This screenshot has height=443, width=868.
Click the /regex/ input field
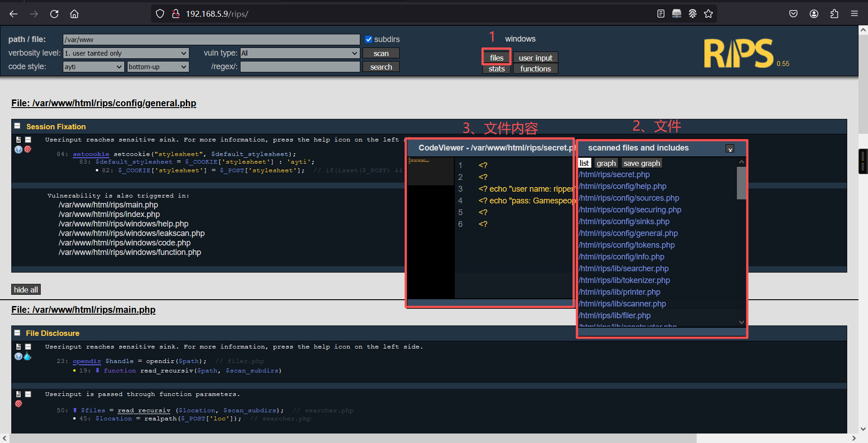(300, 66)
